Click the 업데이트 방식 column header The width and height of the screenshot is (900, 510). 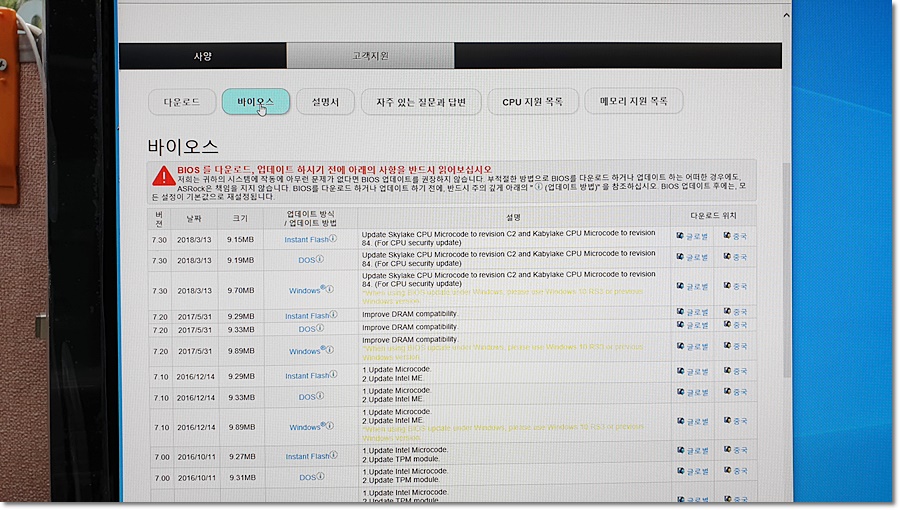point(311,218)
